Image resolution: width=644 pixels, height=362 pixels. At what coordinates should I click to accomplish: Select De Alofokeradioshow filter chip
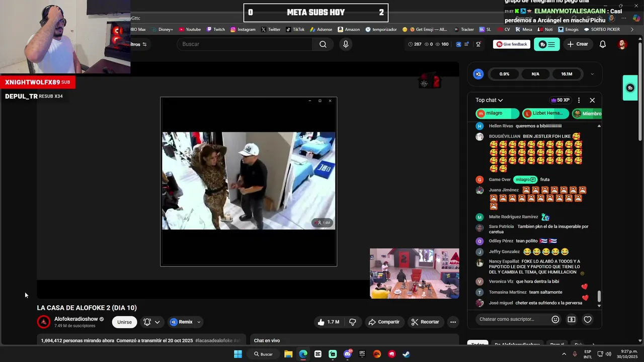tap(517, 344)
